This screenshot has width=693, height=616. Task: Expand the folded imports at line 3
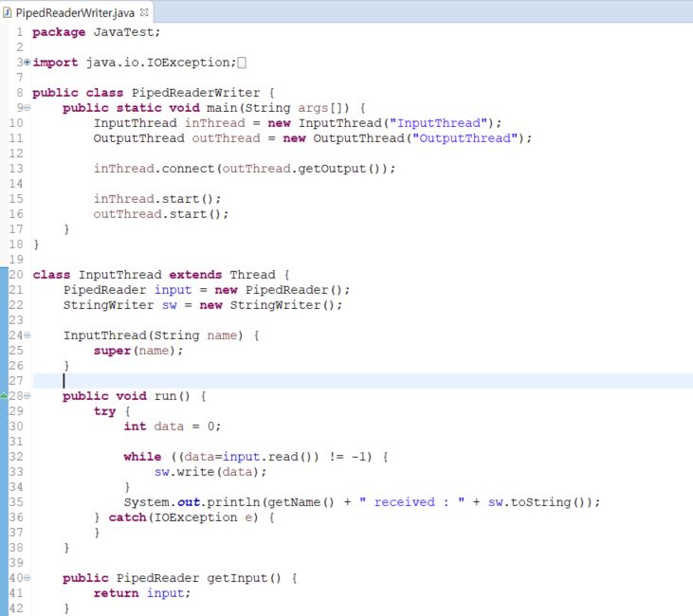[27, 63]
